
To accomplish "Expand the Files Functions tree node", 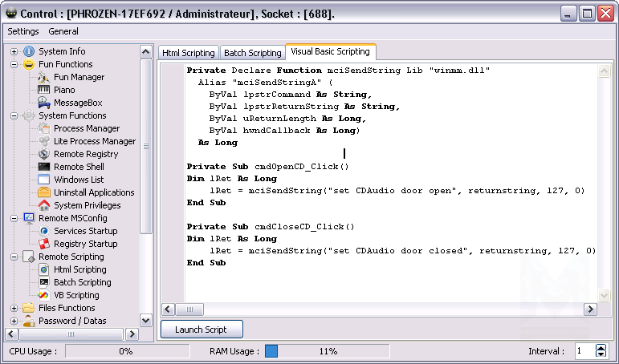I will tap(14, 308).
